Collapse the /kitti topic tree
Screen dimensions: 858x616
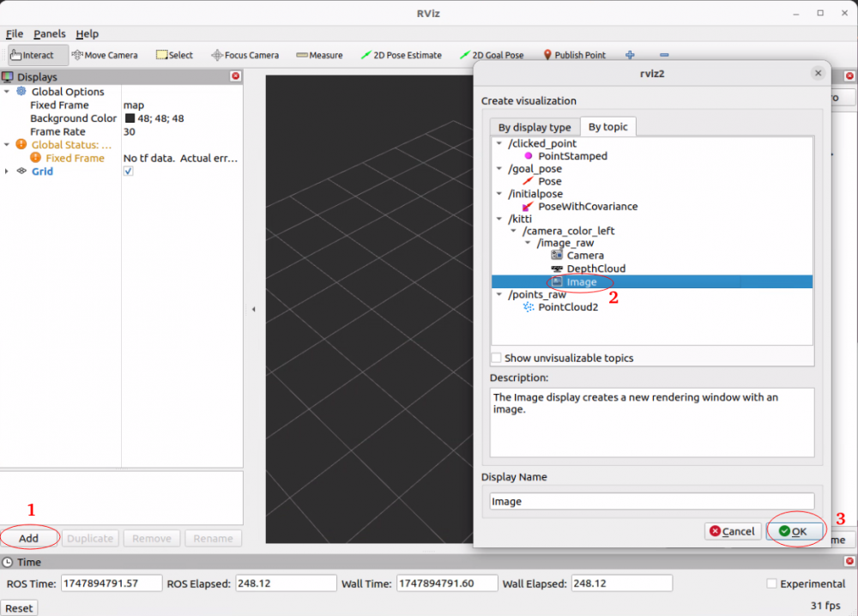click(498, 219)
